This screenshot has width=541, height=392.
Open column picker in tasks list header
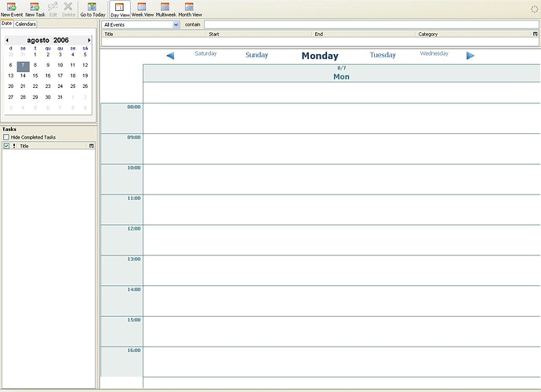point(92,146)
